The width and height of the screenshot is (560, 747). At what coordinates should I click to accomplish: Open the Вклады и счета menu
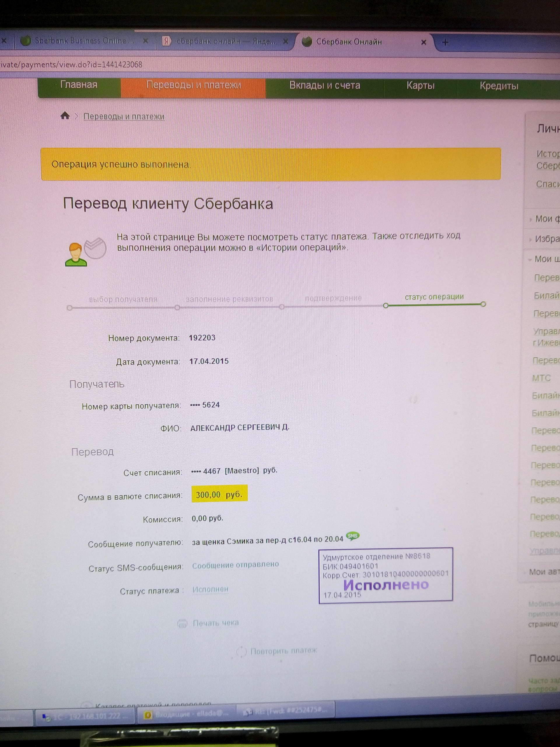325,85
